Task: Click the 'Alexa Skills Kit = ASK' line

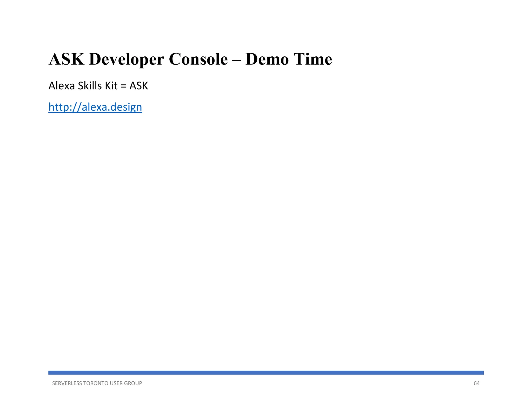Action: pos(98,86)
